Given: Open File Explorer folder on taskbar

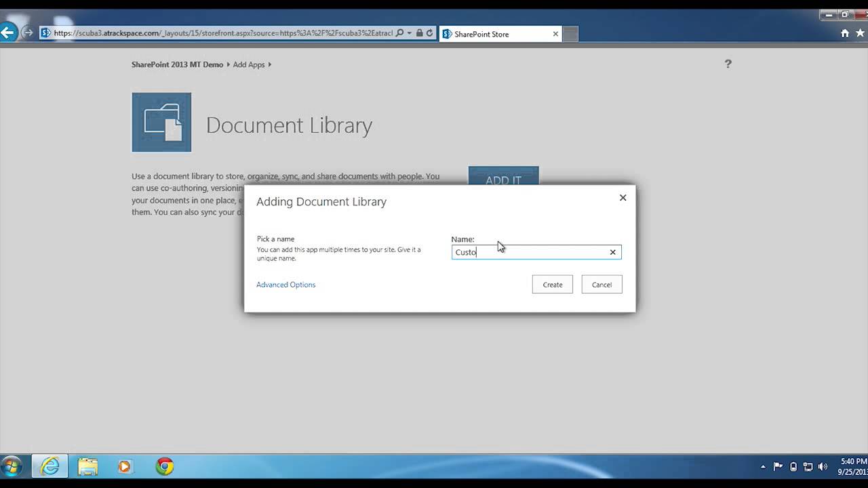Looking at the screenshot, I should (87, 466).
